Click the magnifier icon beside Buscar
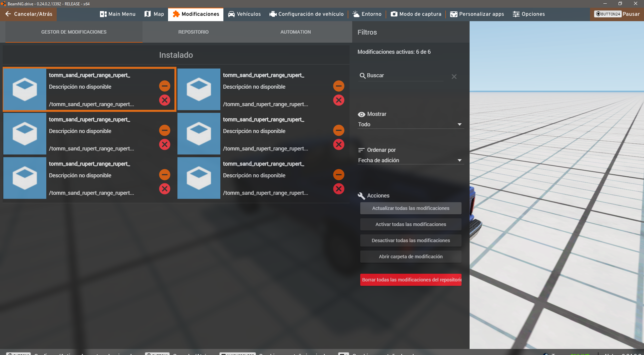 tap(362, 76)
